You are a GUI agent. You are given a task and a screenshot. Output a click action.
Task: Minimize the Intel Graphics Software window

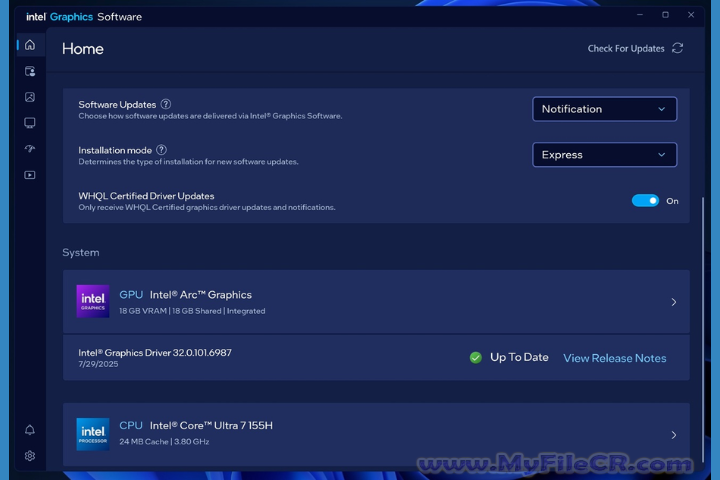click(640, 15)
